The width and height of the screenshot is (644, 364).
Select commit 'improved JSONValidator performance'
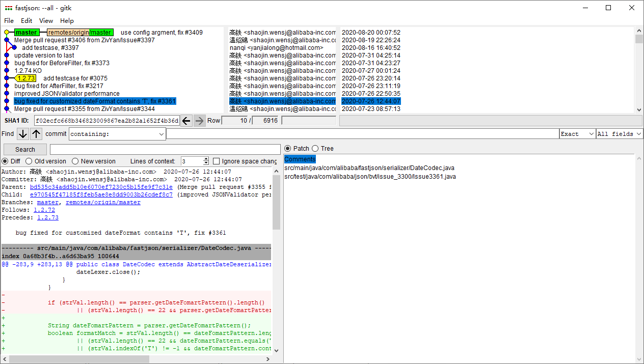click(67, 94)
